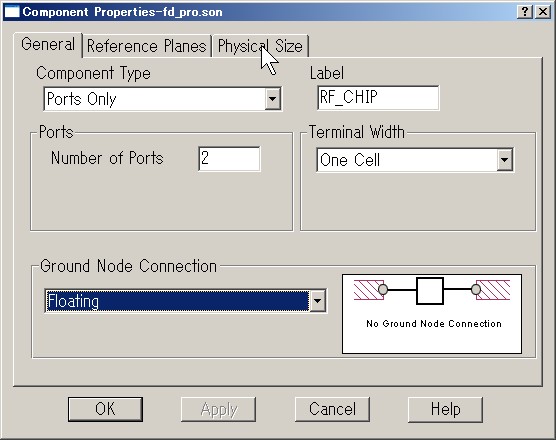Click the window icon in title bar
This screenshot has height=440, width=556.
[x=11, y=12]
